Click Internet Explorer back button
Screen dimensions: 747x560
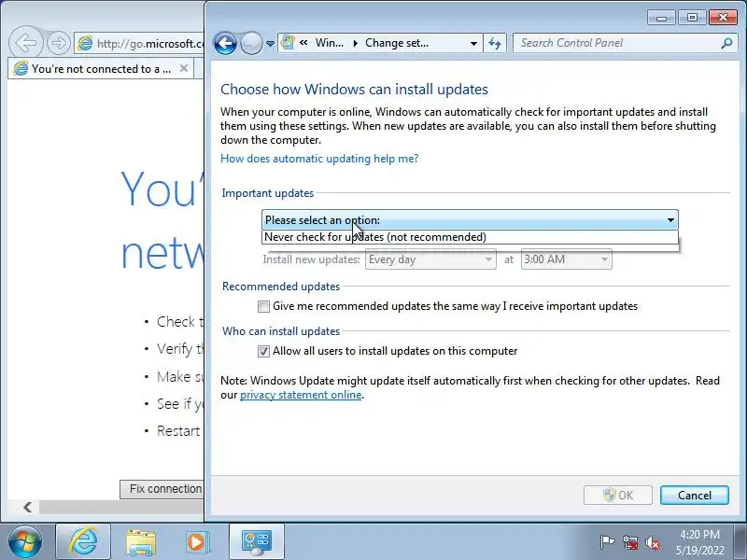pos(26,43)
